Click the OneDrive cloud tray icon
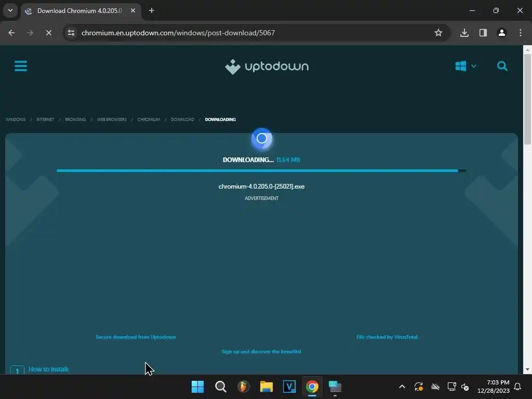The height and width of the screenshot is (399, 532). pyautogui.click(x=435, y=387)
